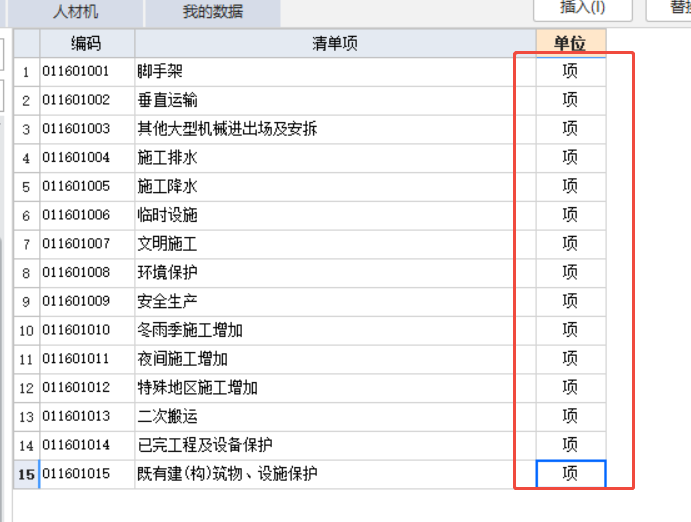The width and height of the screenshot is (691, 522).
Task: Select row header number 15
Action: pyautogui.click(x=26, y=474)
